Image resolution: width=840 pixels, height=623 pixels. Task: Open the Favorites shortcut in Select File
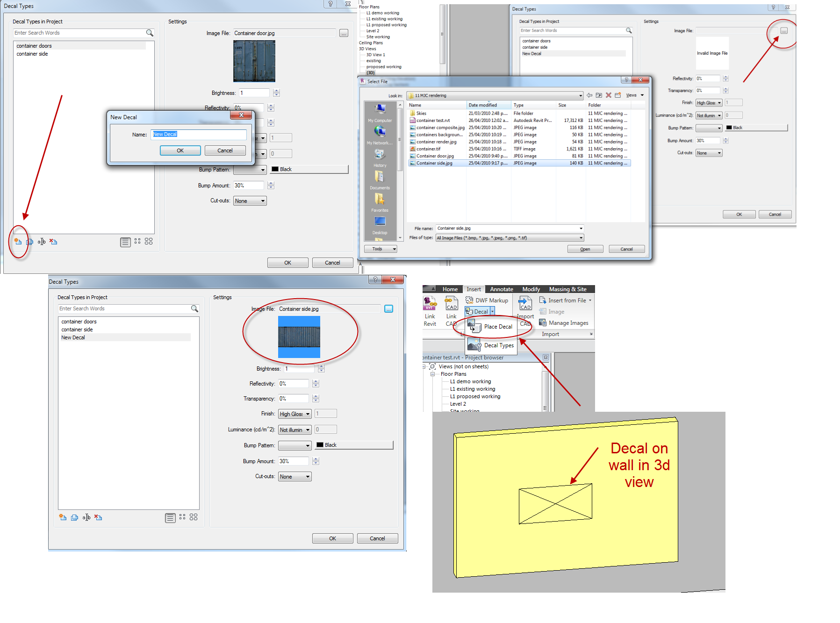(380, 203)
